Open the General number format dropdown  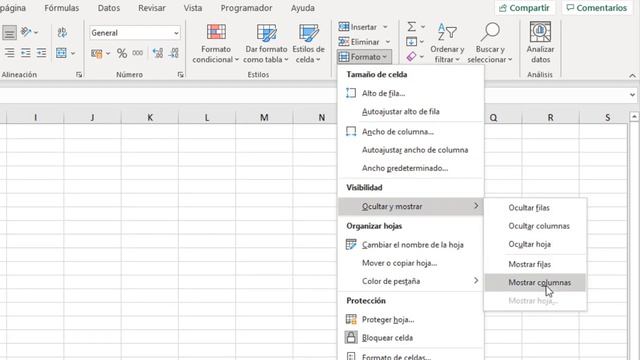point(176,33)
